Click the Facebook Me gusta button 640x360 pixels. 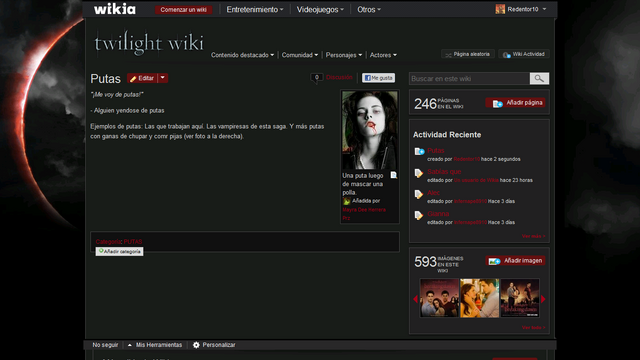click(378, 78)
